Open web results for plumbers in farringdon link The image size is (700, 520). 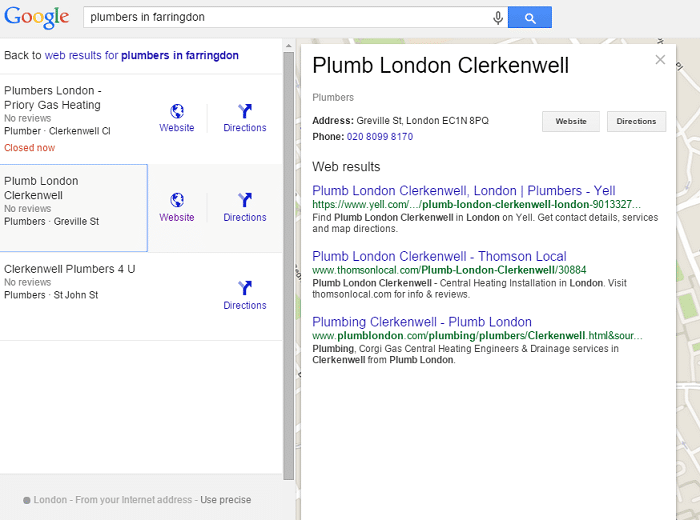click(x=142, y=55)
